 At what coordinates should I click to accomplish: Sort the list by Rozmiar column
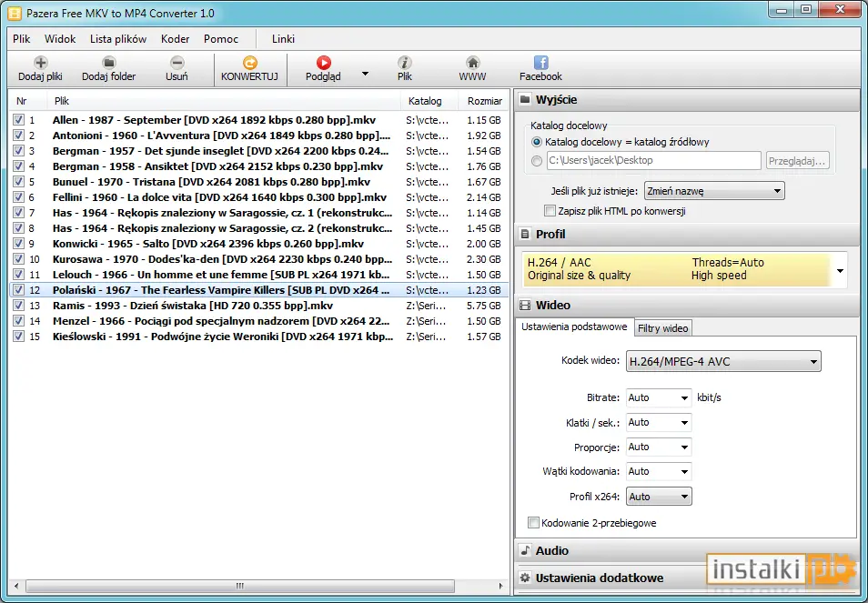pos(484,101)
